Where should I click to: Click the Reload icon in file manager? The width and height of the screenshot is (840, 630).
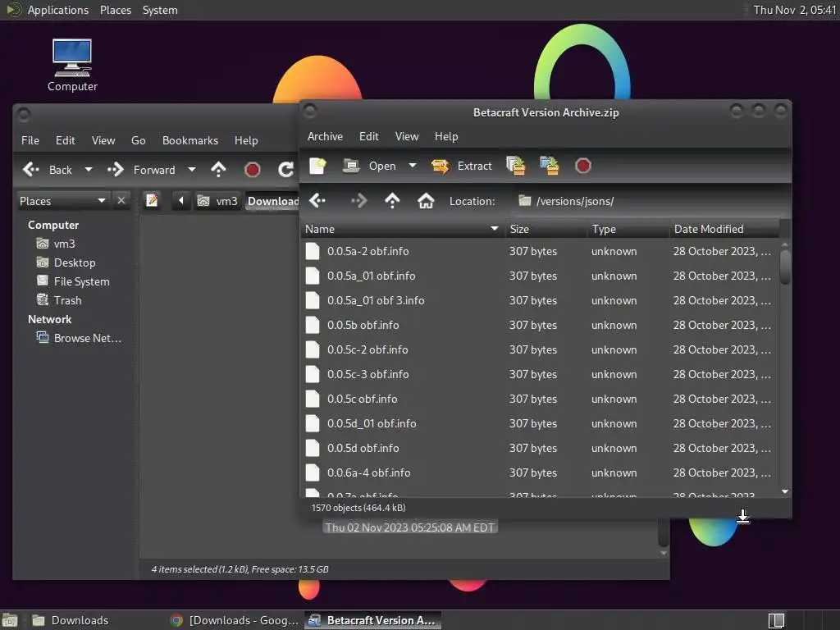(x=285, y=170)
